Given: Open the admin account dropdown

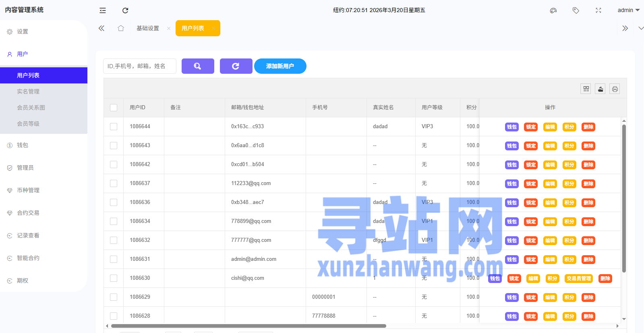Looking at the screenshot, I should (628, 10).
